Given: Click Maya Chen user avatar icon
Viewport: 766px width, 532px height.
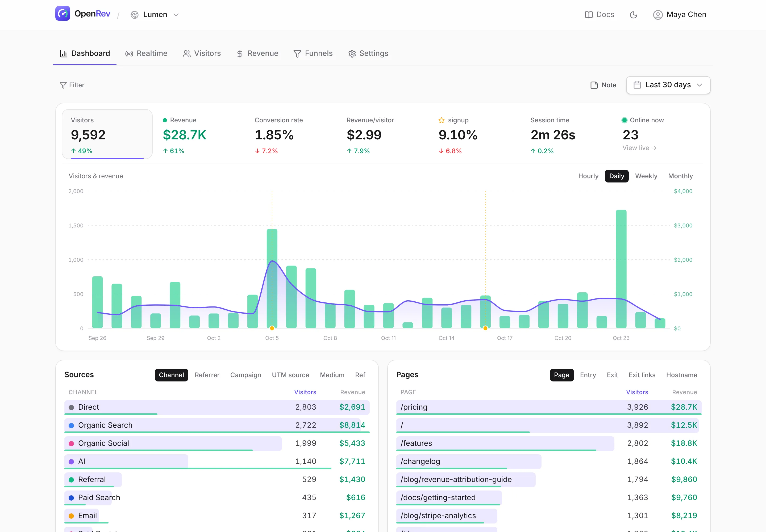Looking at the screenshot, I should coord(658,15).
